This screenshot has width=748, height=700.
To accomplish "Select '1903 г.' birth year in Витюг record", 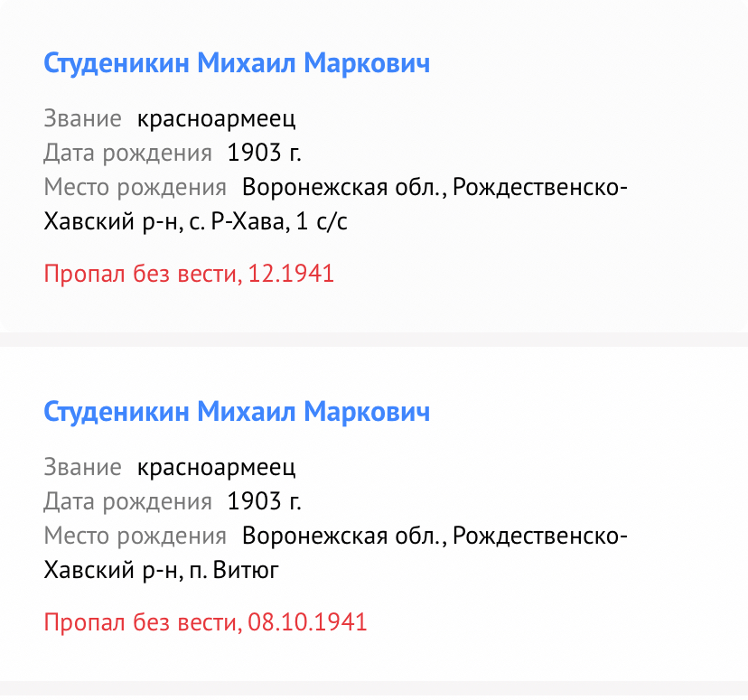I will tap(265, 501).
